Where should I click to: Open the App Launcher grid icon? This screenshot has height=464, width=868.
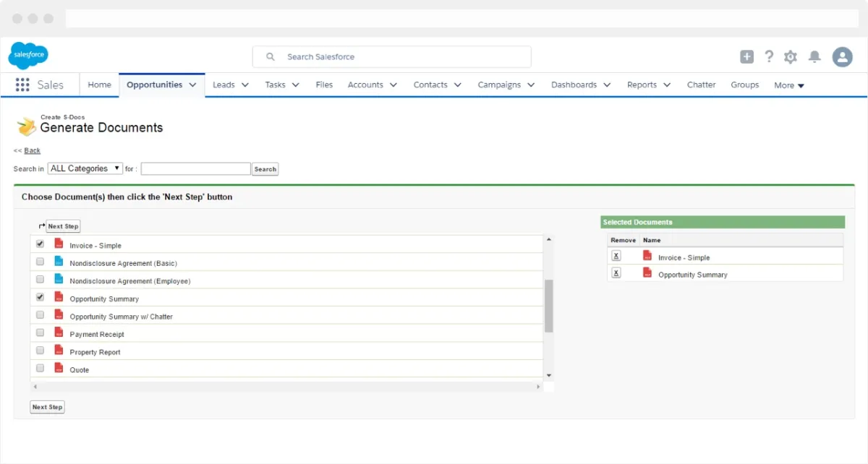(22, 85)
